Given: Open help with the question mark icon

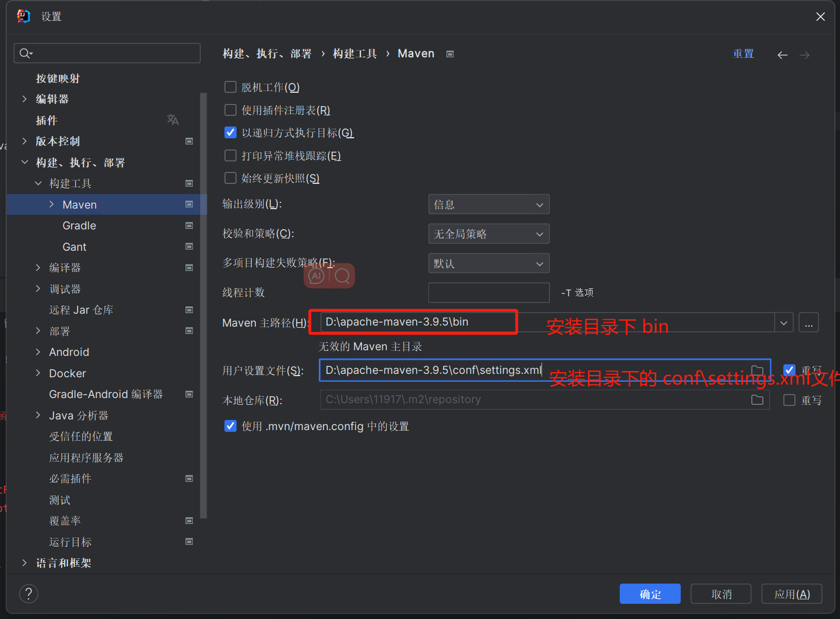Looking at the screenshot, I should point(29,594).
